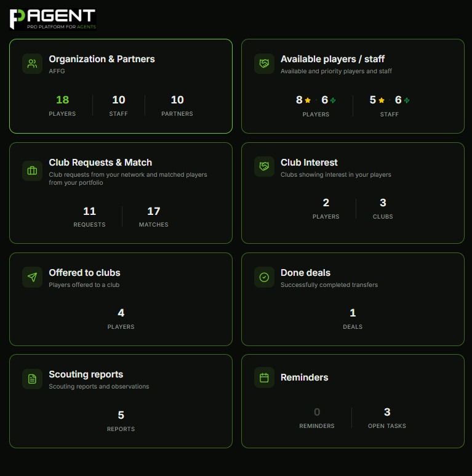
Task: View the 10 Partners statistic
Action: coord(177,105)
